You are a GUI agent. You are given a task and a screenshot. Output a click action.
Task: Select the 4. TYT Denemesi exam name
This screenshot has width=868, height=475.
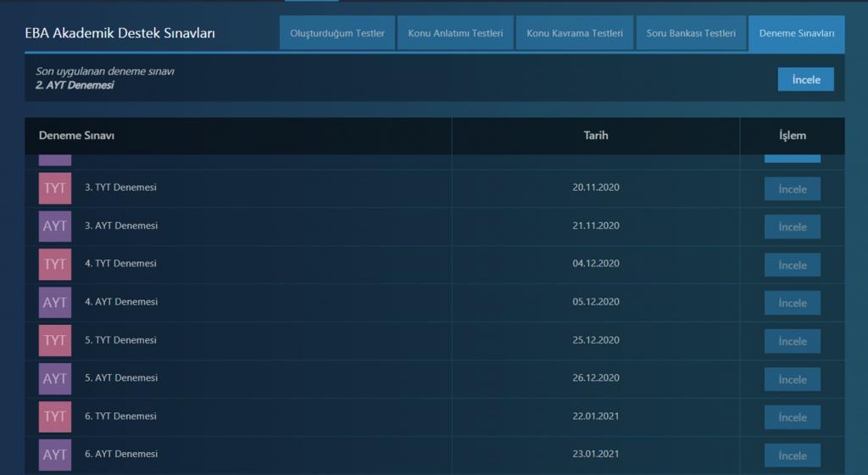(120, 264)
